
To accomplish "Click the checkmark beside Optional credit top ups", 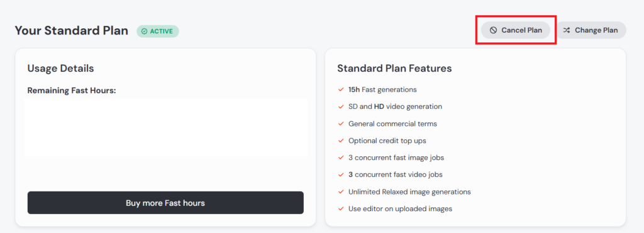I will 340,141.
